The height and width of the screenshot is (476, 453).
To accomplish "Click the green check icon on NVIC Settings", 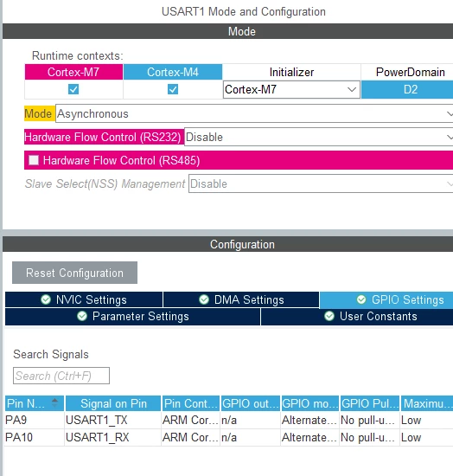I will 46,299.
